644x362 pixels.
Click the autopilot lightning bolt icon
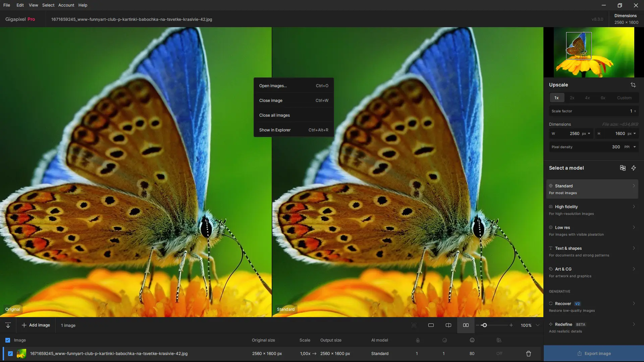click(634, 168)
